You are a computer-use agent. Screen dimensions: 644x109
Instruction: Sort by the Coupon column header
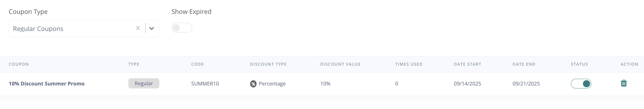pos(19,64)
